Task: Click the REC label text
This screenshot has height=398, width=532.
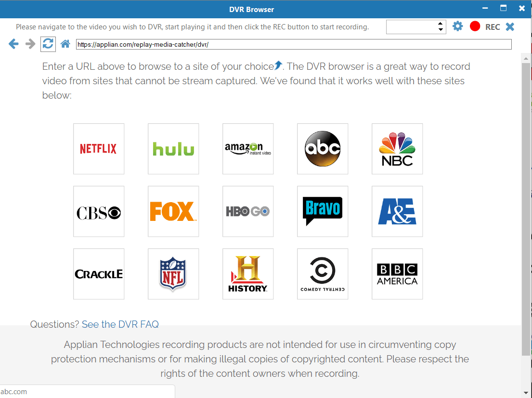Action: click(493, 27)
